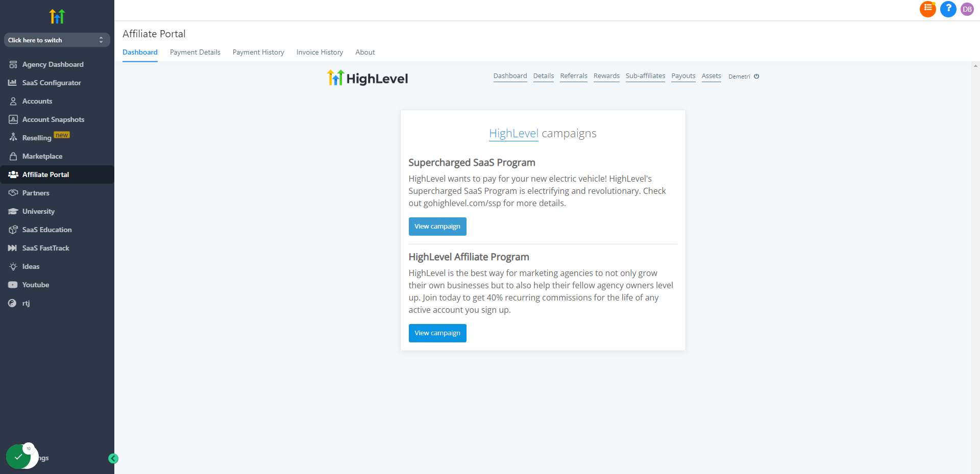The height and width of the screenshot is (474, 980).
Task: Click the SaaS FastTrack forward icon
Action: (x=13, y=248)
